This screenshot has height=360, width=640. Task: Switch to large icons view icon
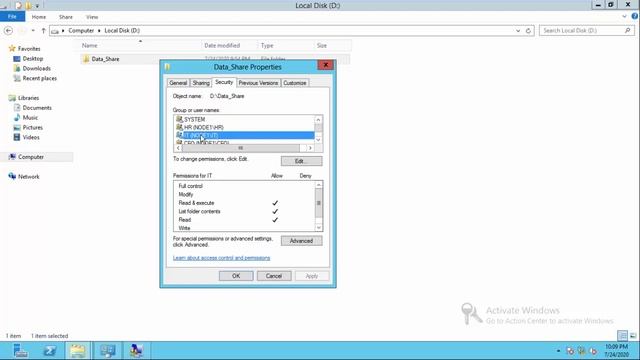coord(633,336)
